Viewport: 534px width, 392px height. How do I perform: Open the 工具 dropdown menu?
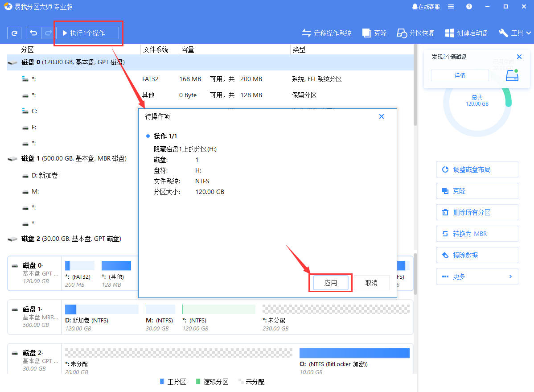515,33
